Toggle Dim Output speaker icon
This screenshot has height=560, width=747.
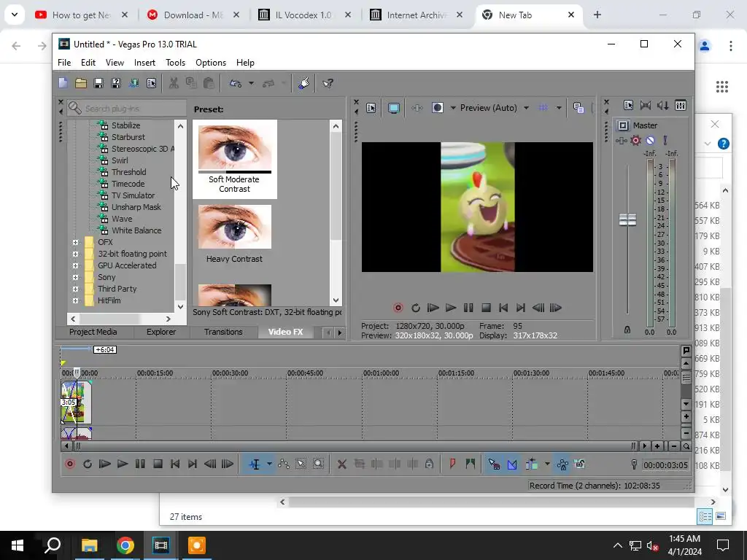click(662, 105)
